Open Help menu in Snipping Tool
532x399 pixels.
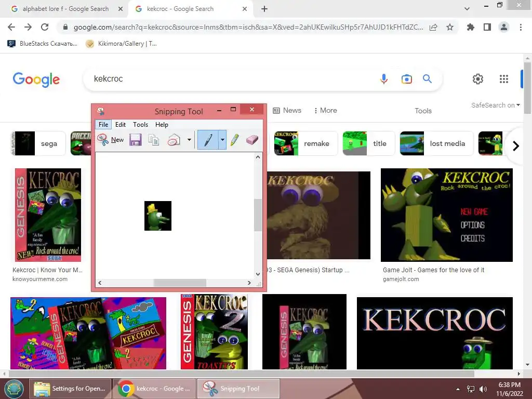pyautogui.click(x=162, y=125)
